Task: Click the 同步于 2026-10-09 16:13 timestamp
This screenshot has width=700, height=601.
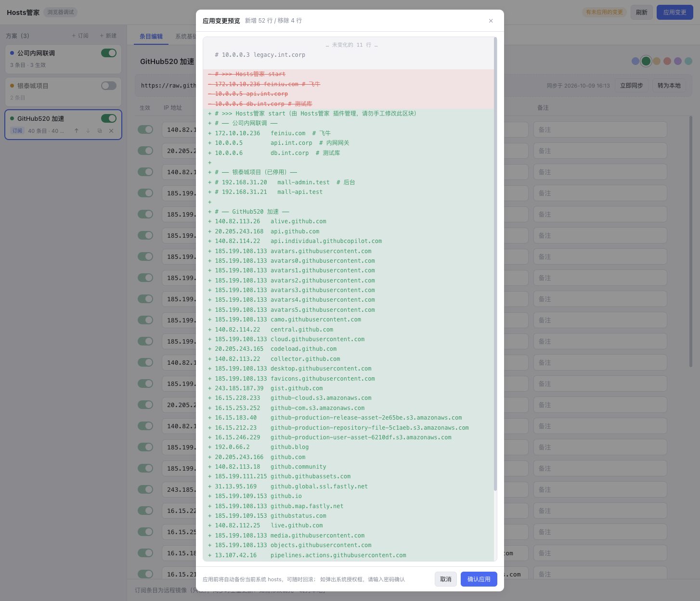Action: (578, 86)
